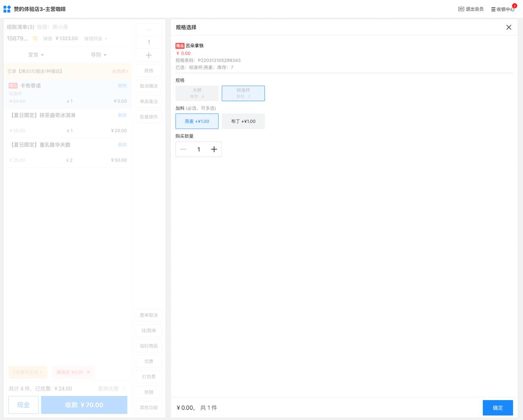Select the 大杯 size option

197,93
